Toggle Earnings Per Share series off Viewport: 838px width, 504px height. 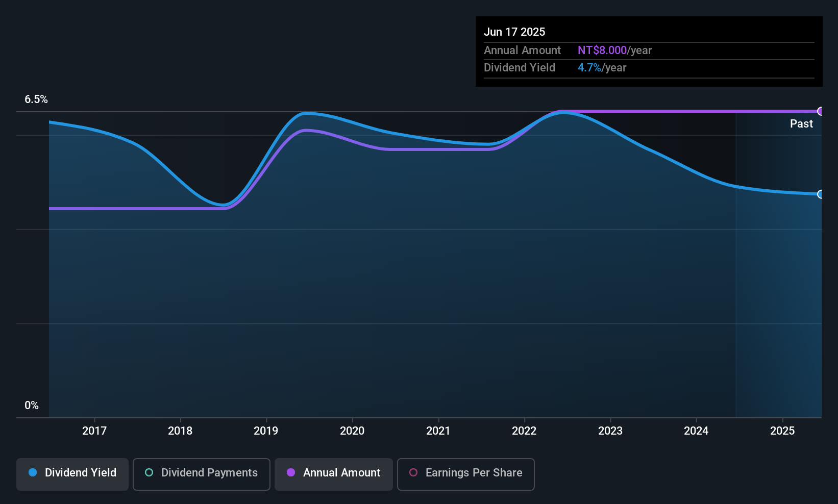465,474
